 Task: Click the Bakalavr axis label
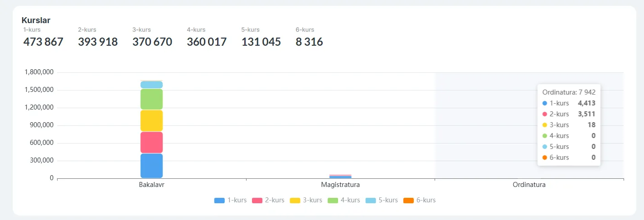coord(151,185)
